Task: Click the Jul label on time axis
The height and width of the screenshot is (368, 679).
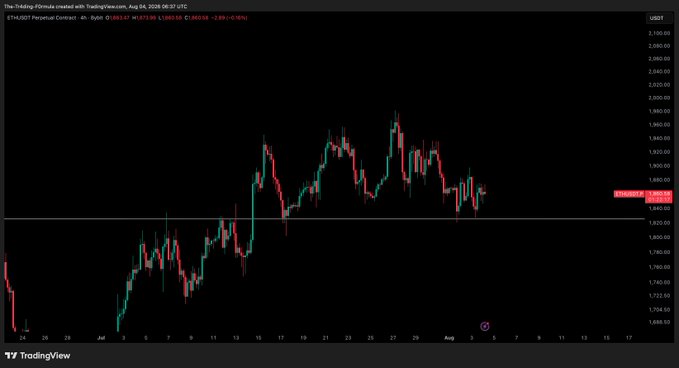Action: click(101, 338)
